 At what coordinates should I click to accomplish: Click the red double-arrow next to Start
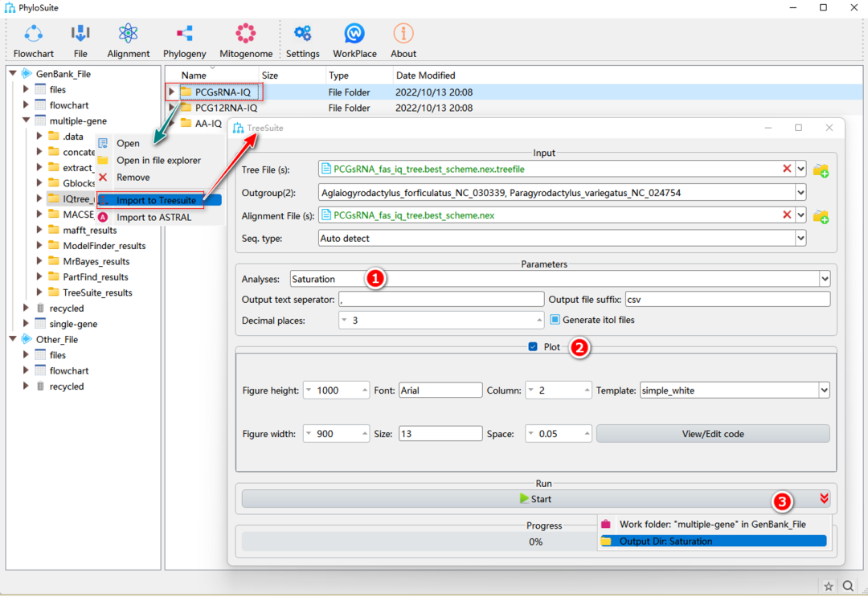coord(825,498)
